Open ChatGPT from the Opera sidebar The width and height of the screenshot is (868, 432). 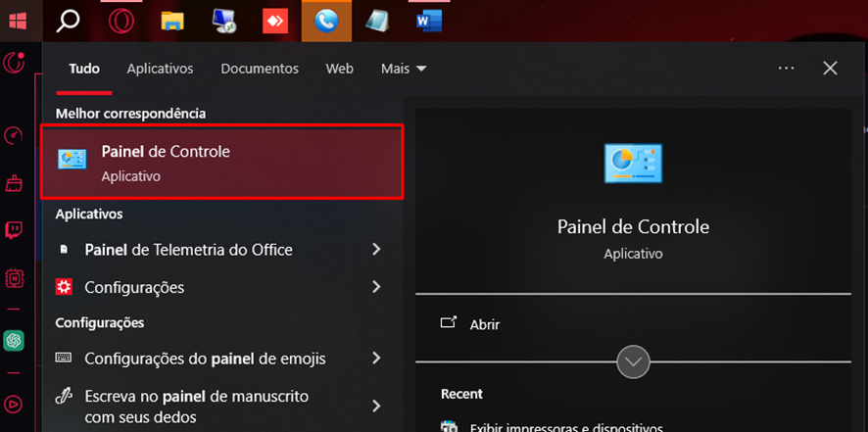click(14, 340)
